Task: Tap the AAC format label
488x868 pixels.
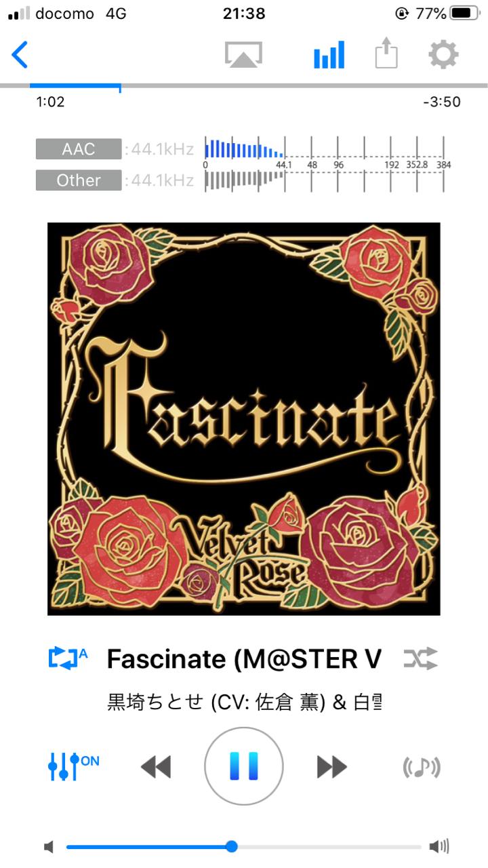Action: pyautogui.click(x=79, y=149)
